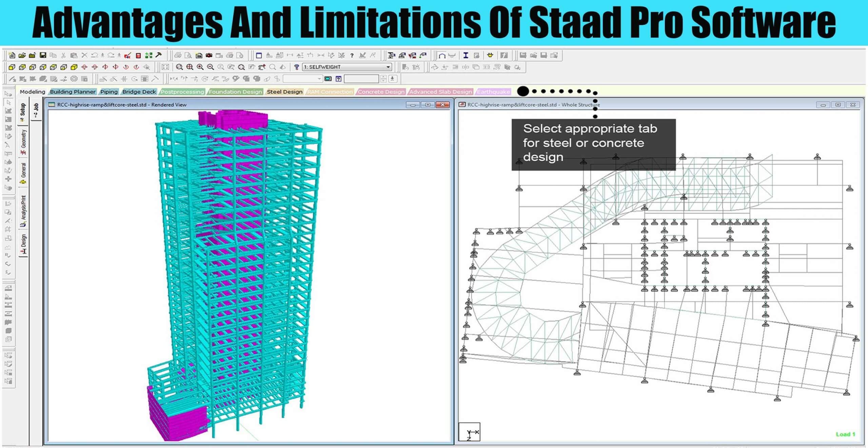Screen dimensions: 868x448
Task: Open the Geometry vertical side tab
Action: coord(23,142)
